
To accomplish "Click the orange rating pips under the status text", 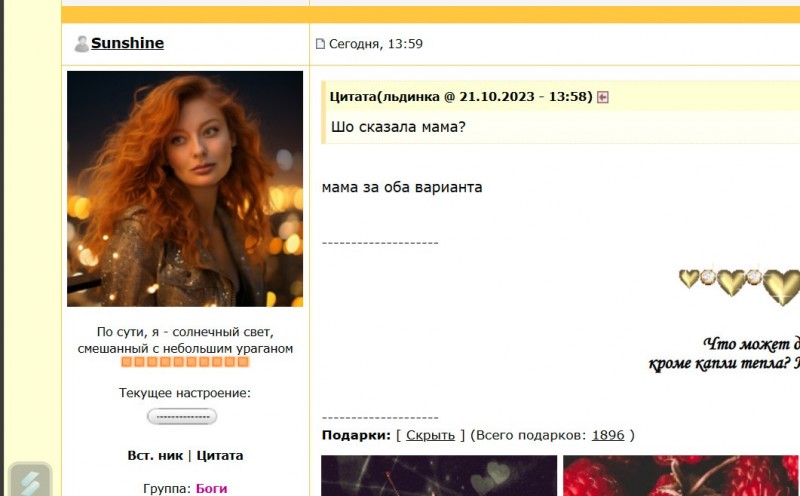I will 185,362.
